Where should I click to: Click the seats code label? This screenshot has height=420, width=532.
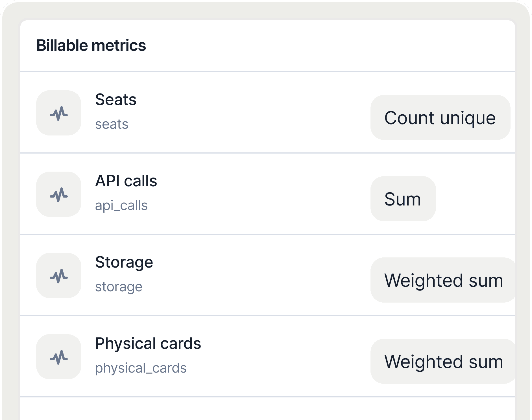tap(112, 124)
